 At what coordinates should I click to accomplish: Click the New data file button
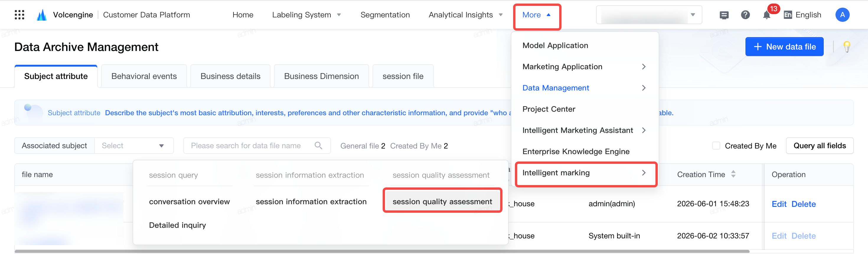click(784, 47)
